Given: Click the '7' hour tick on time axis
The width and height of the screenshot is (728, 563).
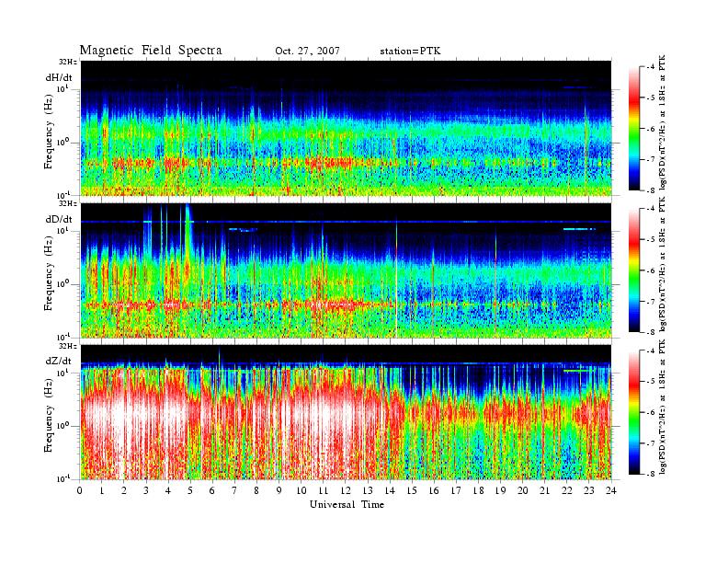Looking at the screenshot, I should 235,491.
